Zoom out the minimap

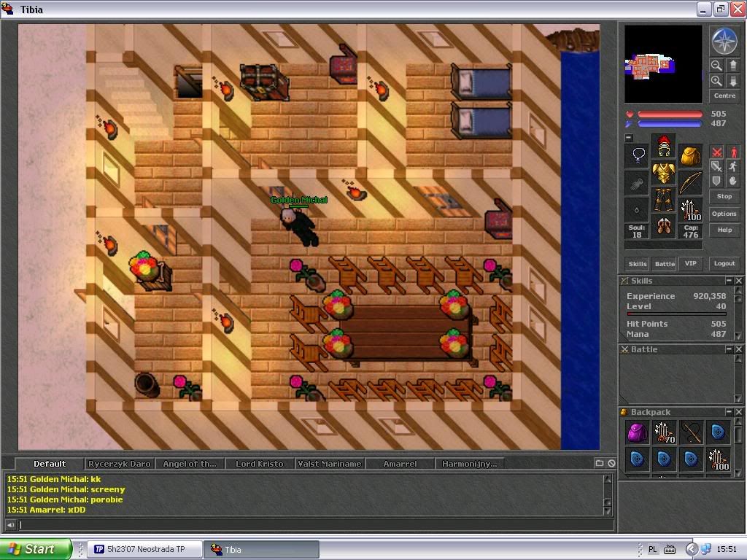coord(716,65)
